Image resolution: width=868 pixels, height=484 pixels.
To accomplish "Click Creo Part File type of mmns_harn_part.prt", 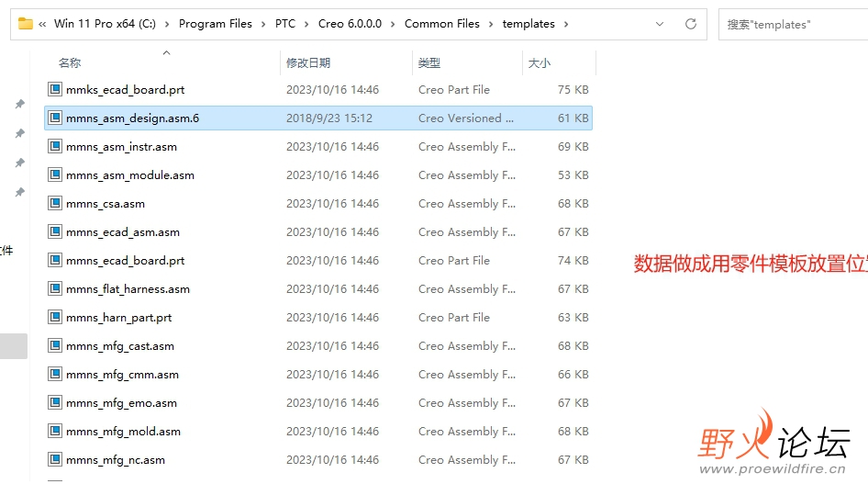I will pyautogui.click(x=454, y=318).
